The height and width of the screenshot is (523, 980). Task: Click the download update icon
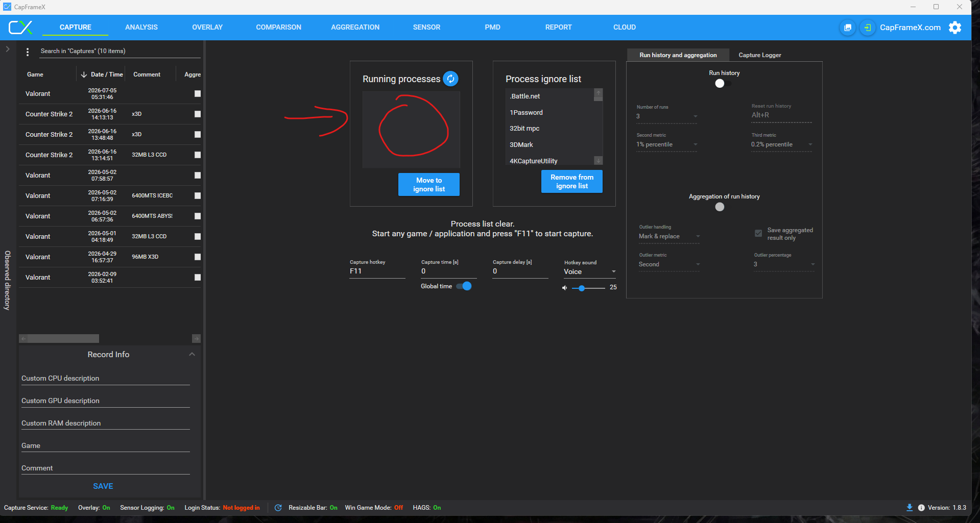(x=910, y=508)
